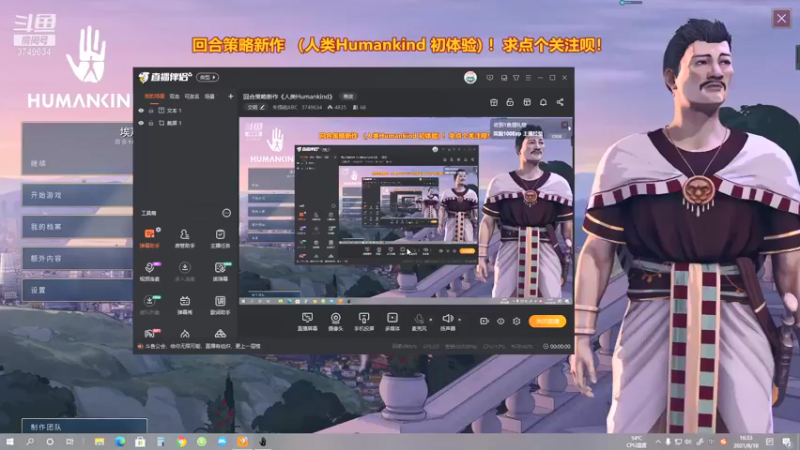The width and height of the screenshot is (800, 450).
Task: Add 多媒体 multimedia source
Action: [392, 321]
